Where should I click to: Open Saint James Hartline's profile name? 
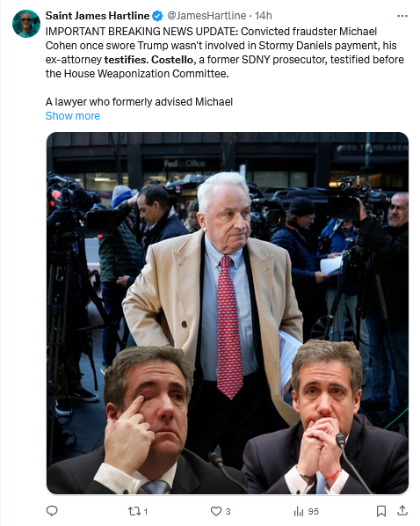pyautogui.click(x=98, y=16)
